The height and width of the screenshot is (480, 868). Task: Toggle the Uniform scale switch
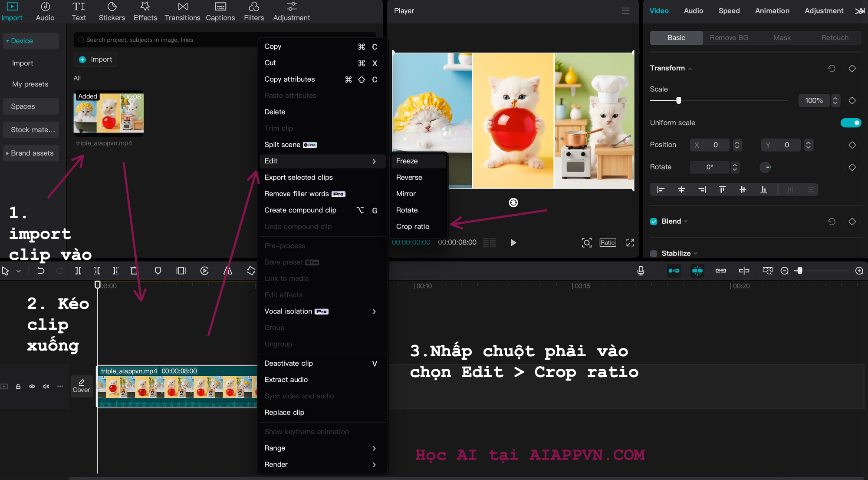coord(850,122)
